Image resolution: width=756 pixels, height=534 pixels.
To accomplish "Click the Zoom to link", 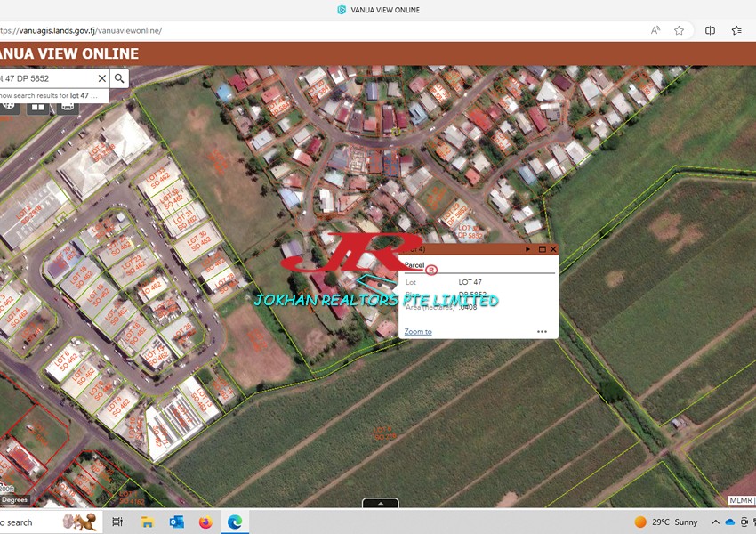I will [418, 332].
